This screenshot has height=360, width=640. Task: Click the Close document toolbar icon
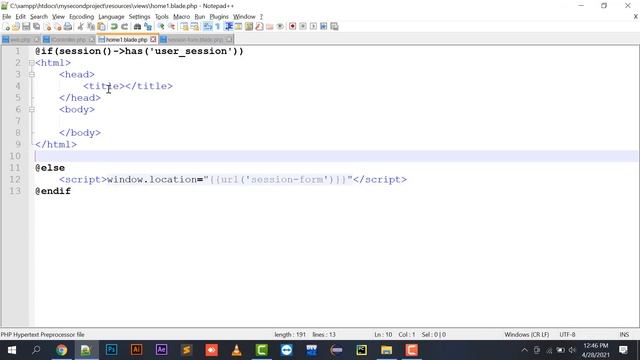pyautogui.click(x=47, y=27)
